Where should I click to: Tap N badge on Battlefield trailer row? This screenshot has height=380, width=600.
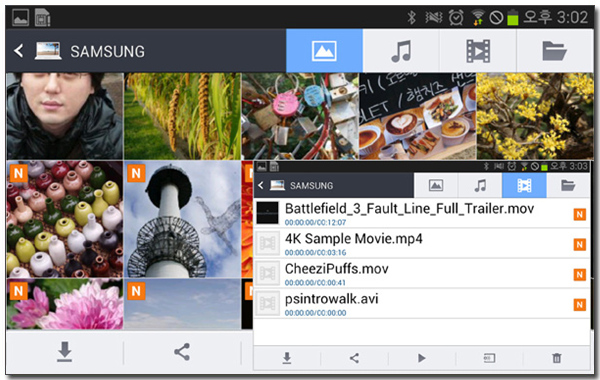pyautogui.click(x=580, y=214)
